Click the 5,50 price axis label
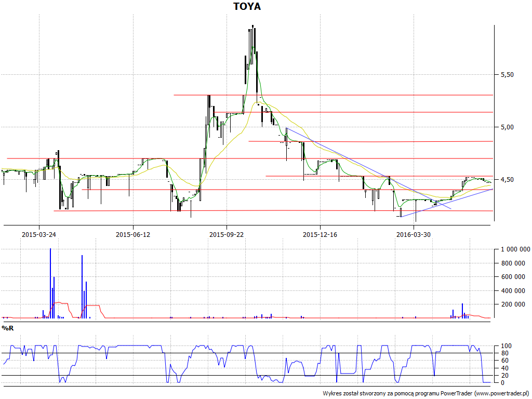 (x=507, y=75)
